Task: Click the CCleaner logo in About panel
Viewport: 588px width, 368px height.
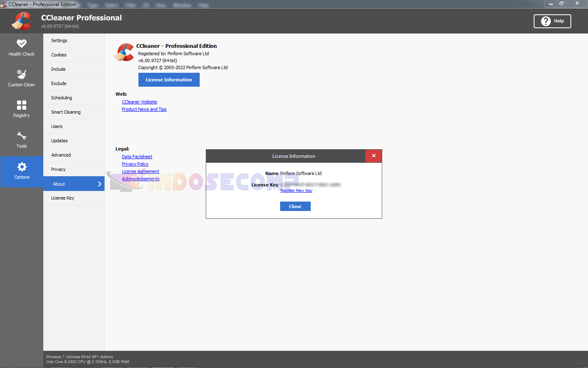Action: click(x=124, y=52)
